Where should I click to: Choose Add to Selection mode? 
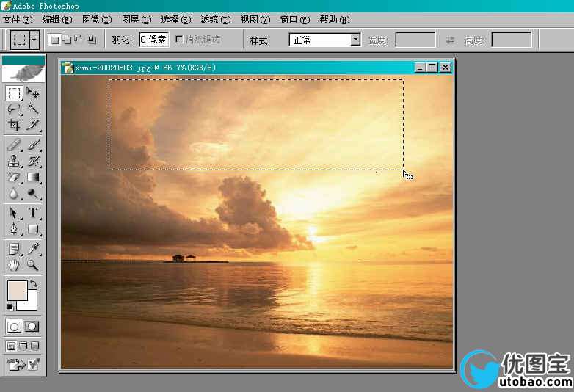[x=67, y=39]
